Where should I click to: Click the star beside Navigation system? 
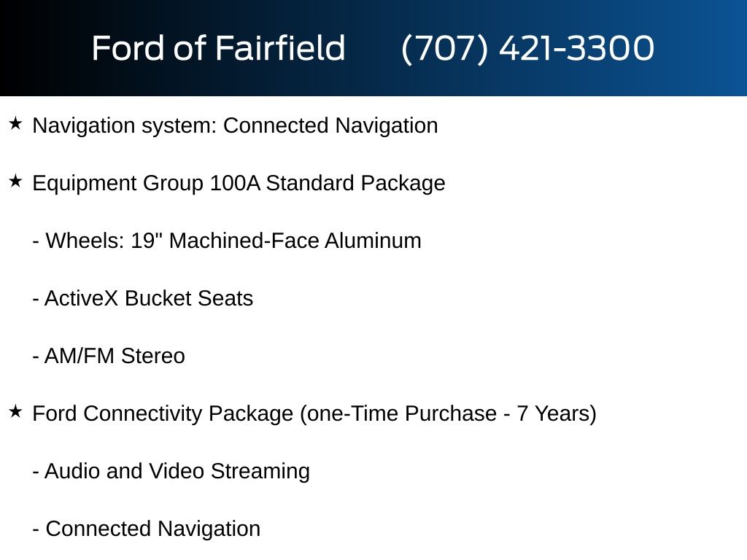[16, 124]
